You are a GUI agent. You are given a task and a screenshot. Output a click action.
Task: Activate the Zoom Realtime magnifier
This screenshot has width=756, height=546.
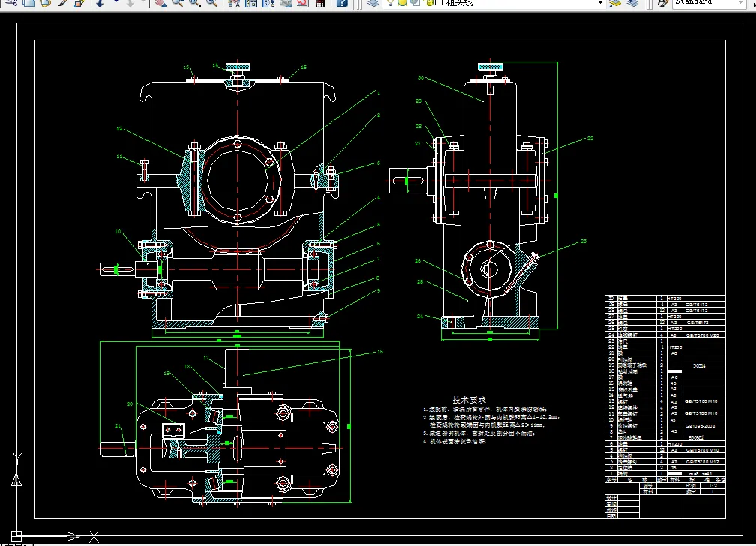(177, 3)
